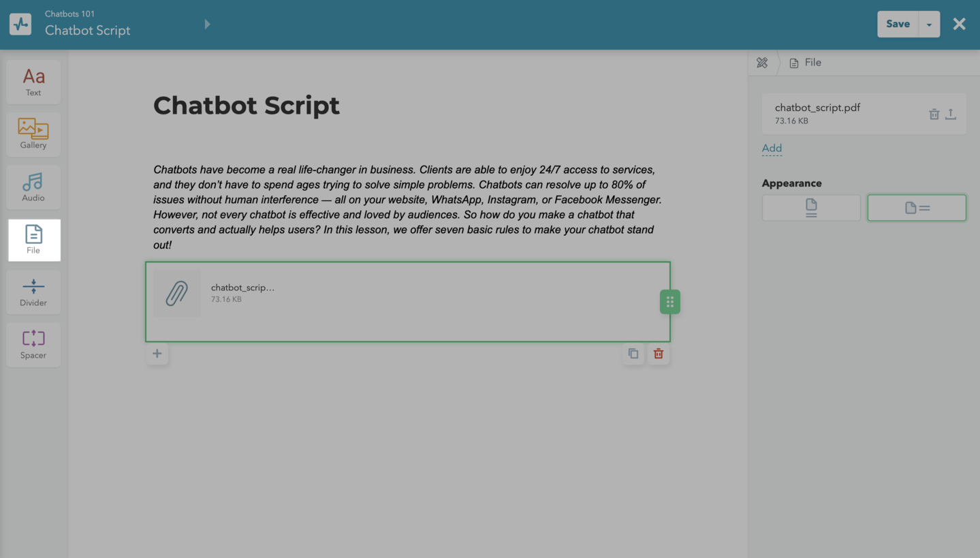Click the design tools icon in the breadcrumb
The height and width of the screenshot is (558, 980).
762,63
